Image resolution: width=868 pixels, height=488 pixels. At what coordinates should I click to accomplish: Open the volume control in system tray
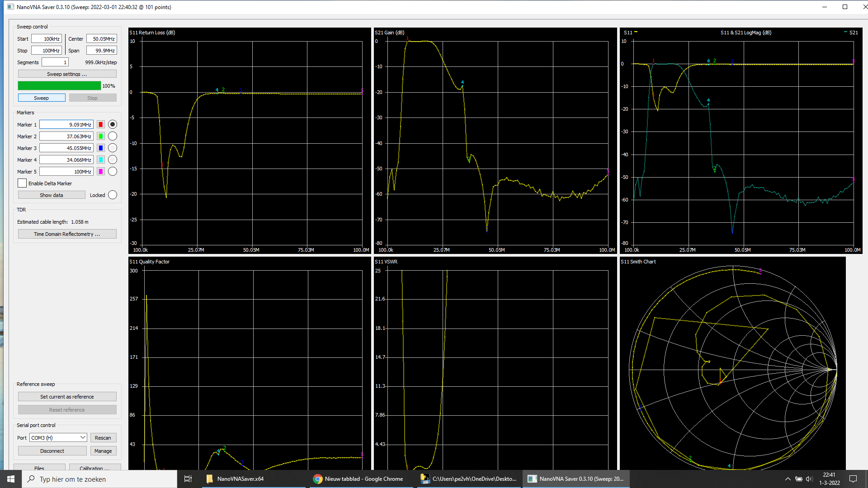click(809, 479)
